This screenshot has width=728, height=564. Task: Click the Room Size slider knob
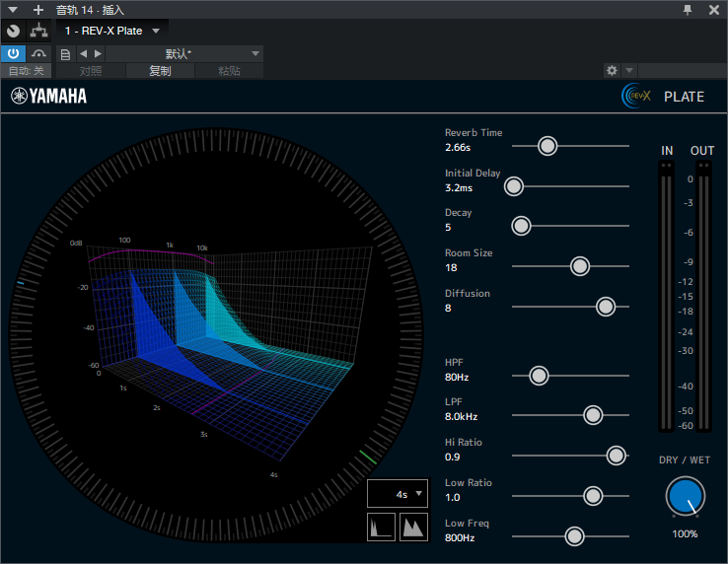click(x=580, y=266)
